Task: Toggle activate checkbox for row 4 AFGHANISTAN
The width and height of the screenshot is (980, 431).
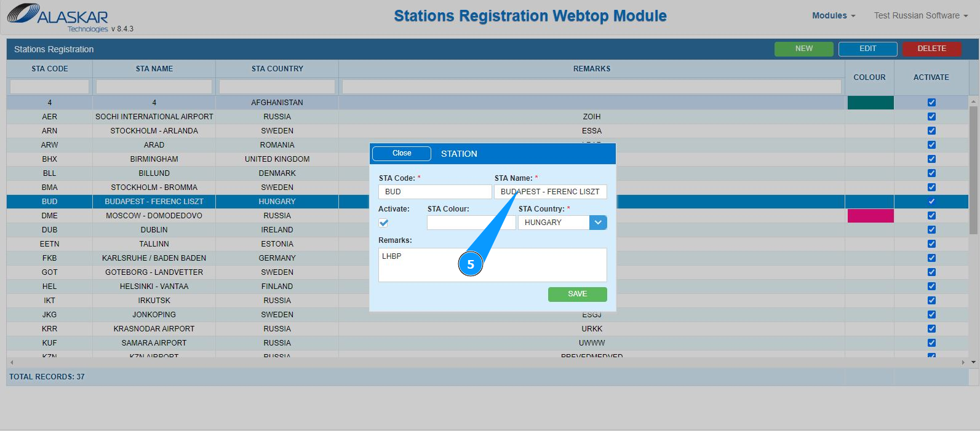Action: click(931, 103)
